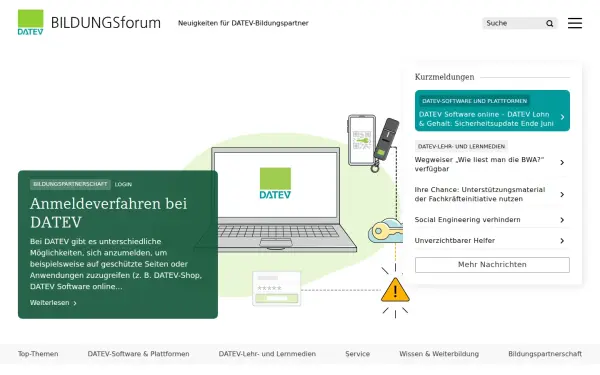Select Top-Themen navigation item
This screenshot has height=375, width=600.
[38, 354]
